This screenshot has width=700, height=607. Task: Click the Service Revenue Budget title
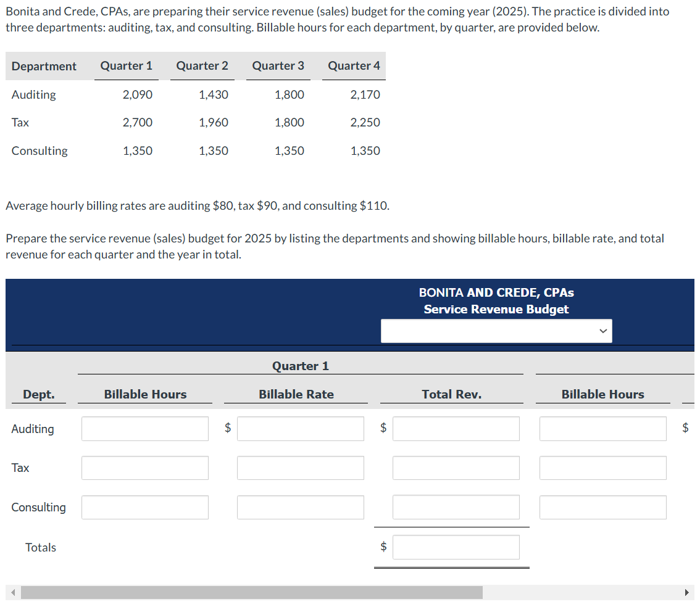coord(496,309)
